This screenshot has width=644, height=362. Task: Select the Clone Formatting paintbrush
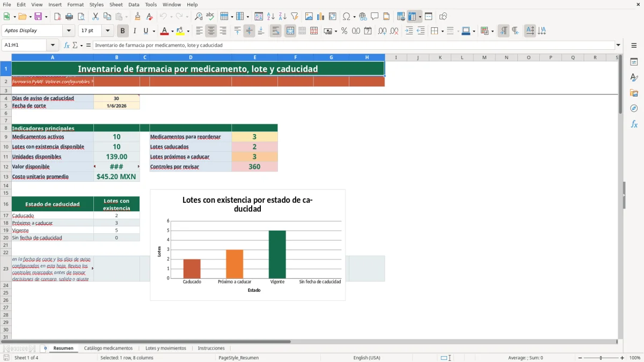[138, 17]
